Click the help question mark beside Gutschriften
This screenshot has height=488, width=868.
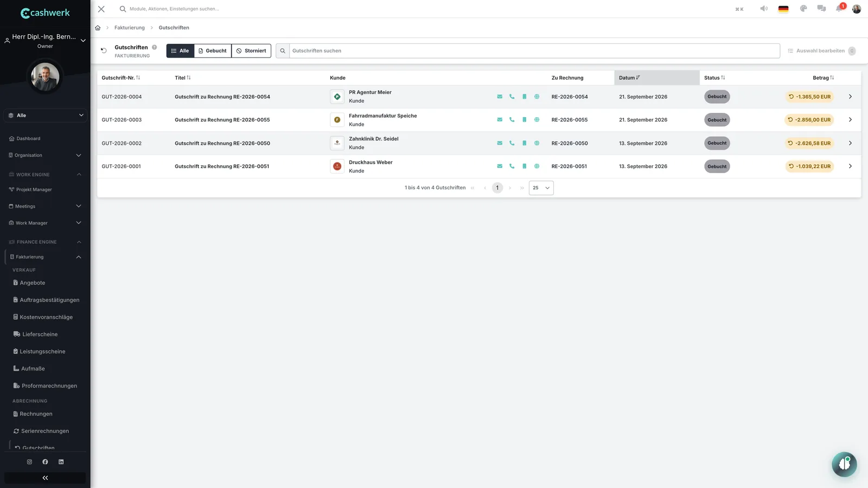(155, 47)
